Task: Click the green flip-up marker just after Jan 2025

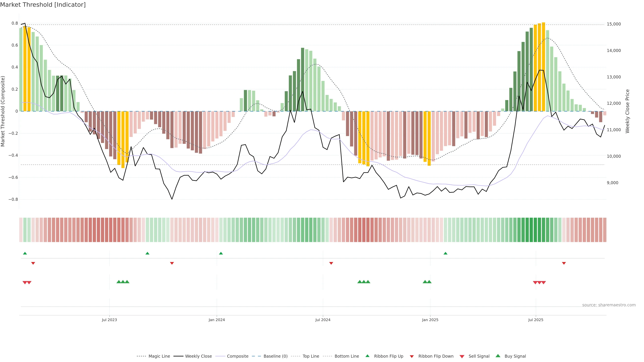Action: (x=445, y=253)
